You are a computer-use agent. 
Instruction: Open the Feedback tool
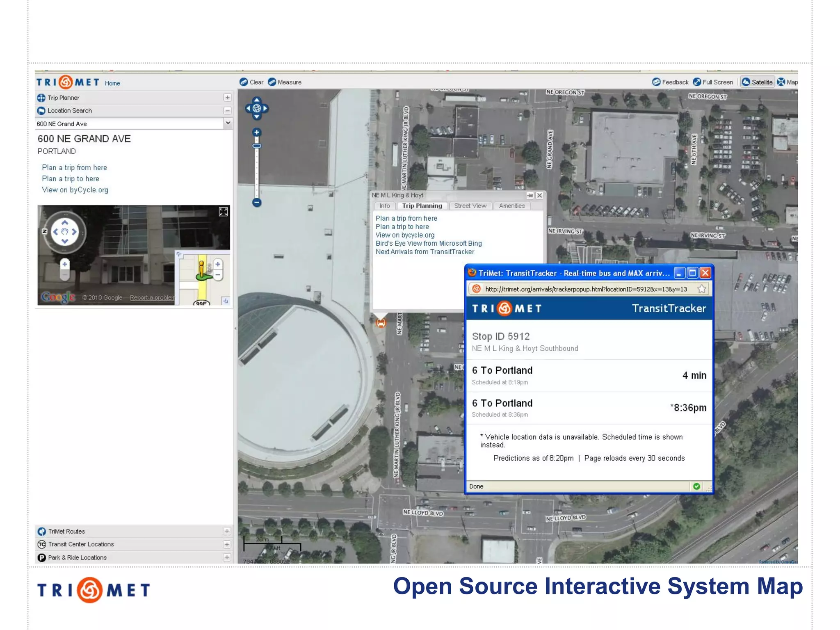[670, 82]
